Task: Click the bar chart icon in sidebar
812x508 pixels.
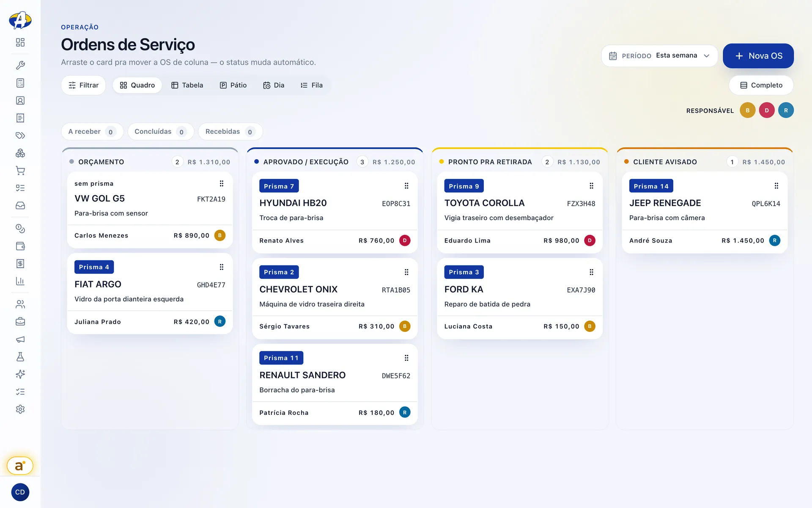Action: click(x=20, y=281)
